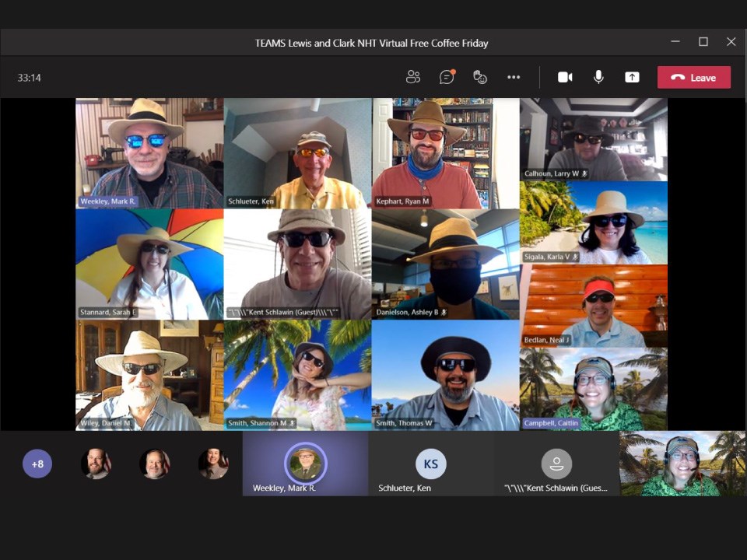
Task: Click the raise hand reactions icon
Action: coord(480,77)
